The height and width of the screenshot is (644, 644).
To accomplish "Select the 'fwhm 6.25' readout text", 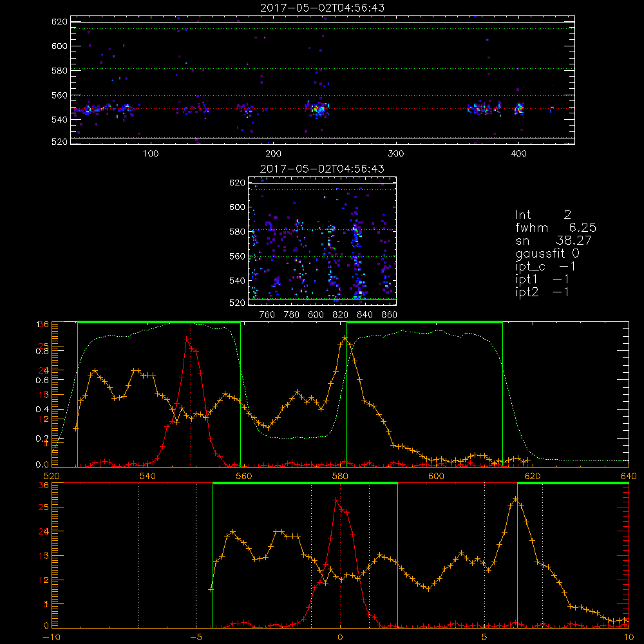I will [x=556, y=227].
